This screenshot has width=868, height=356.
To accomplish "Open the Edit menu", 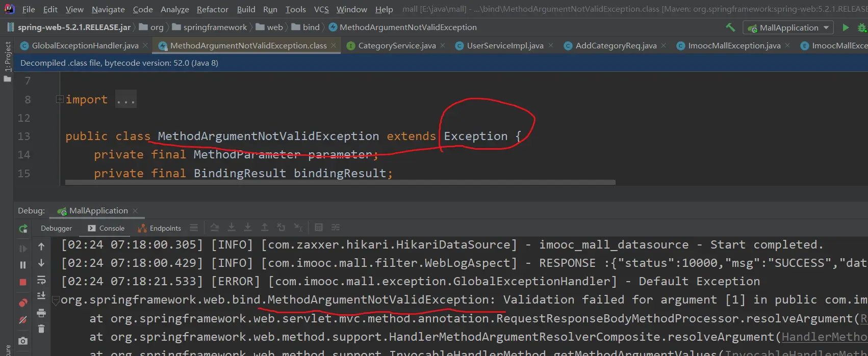I will coord(50,9).
